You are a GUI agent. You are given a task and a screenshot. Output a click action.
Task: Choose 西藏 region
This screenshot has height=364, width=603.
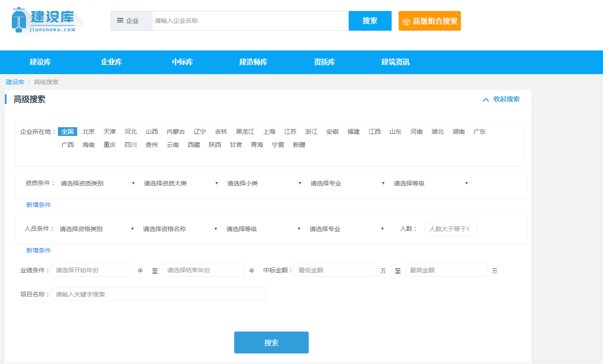click(x=194, y=145)
